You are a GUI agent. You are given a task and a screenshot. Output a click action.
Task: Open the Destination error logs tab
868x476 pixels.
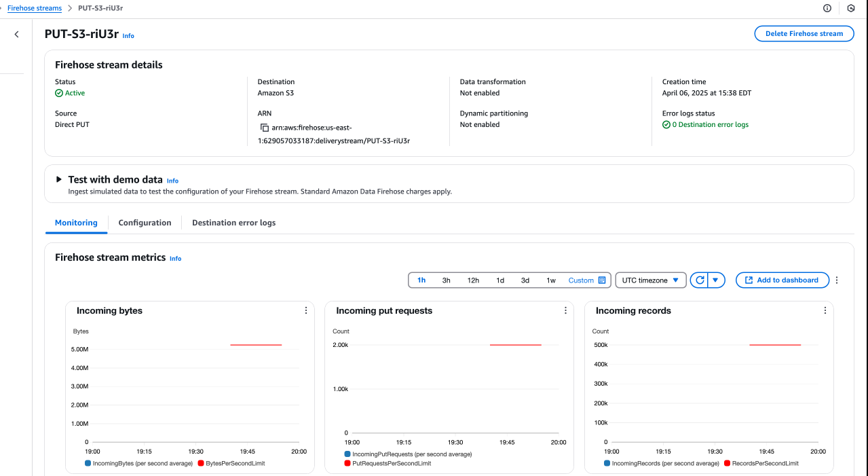tap(233, 223)
